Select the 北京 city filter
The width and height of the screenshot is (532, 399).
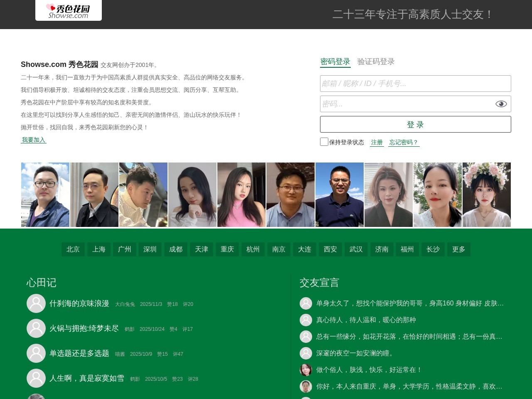point(73,249)
